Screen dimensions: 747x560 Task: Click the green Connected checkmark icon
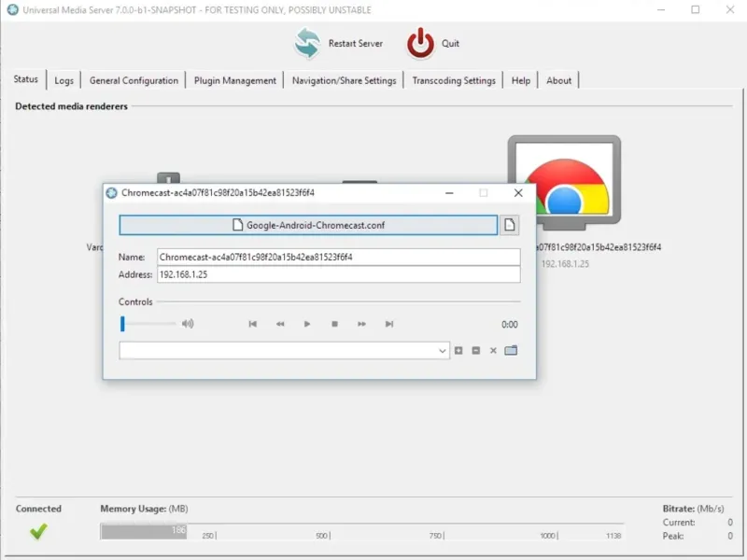pos(38,531)
